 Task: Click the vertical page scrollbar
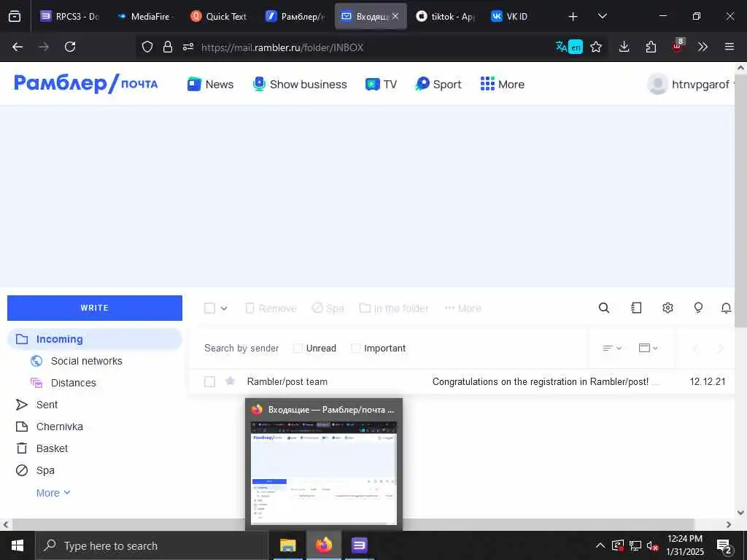(741, 200)
